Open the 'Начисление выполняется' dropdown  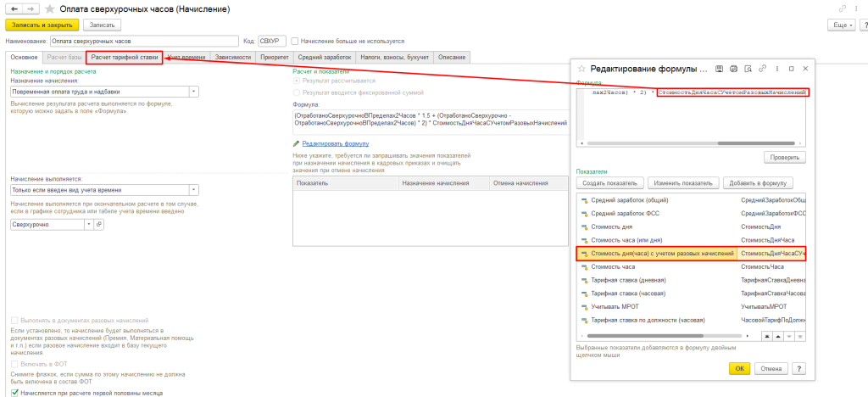[194, 190]
